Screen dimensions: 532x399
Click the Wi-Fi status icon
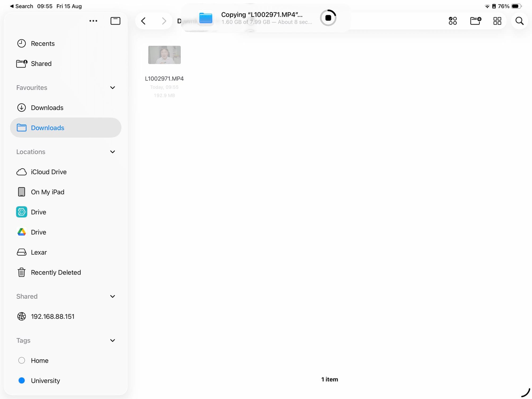pos(487,6)
